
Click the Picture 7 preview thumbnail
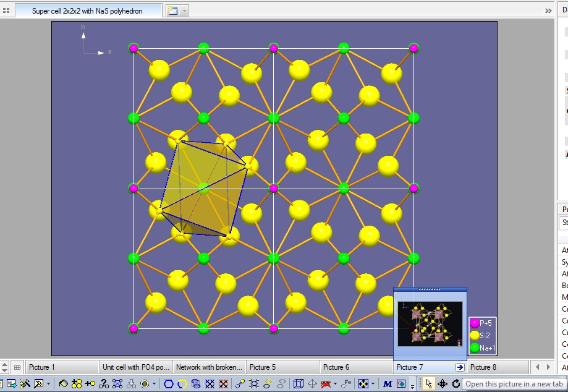click(x=430, y=324)
